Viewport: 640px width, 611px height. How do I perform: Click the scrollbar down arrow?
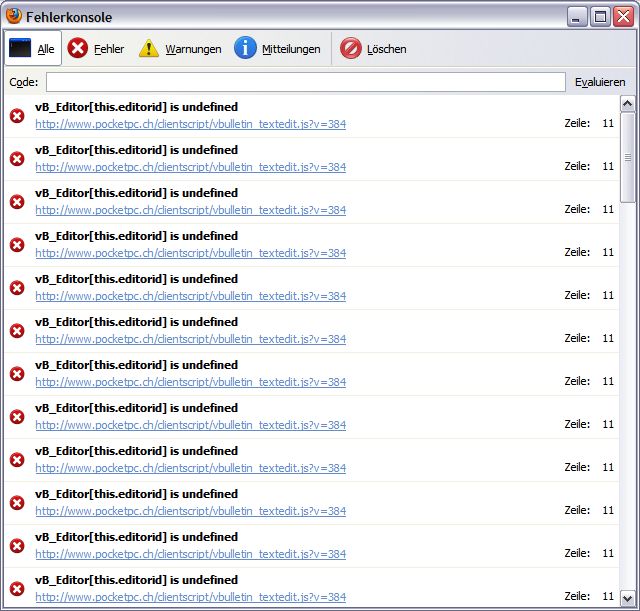pos(627,598)
